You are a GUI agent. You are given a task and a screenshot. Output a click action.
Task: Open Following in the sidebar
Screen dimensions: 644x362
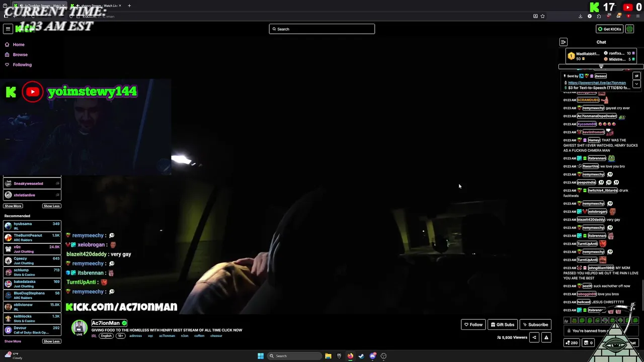click(x=22, y=65)
